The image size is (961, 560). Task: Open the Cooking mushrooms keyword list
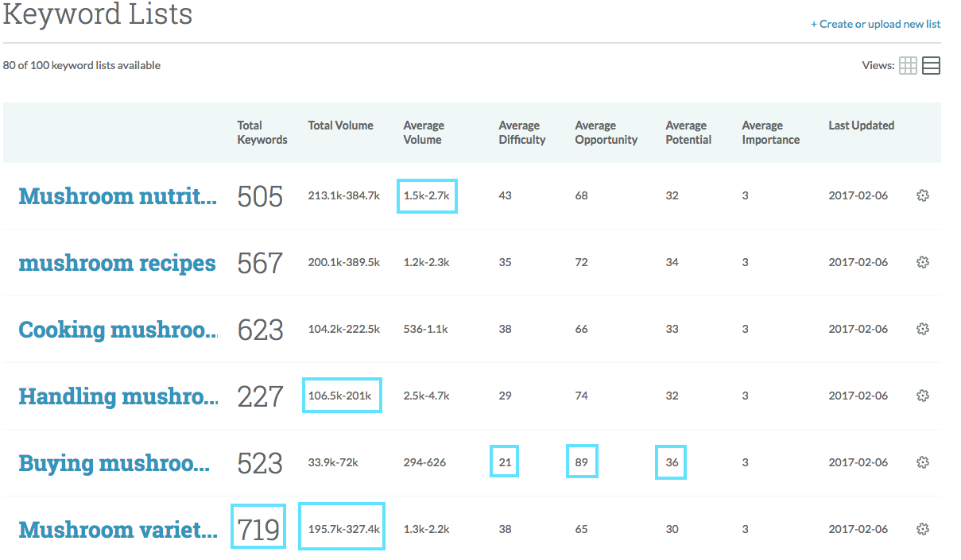(x=117, y=330)
